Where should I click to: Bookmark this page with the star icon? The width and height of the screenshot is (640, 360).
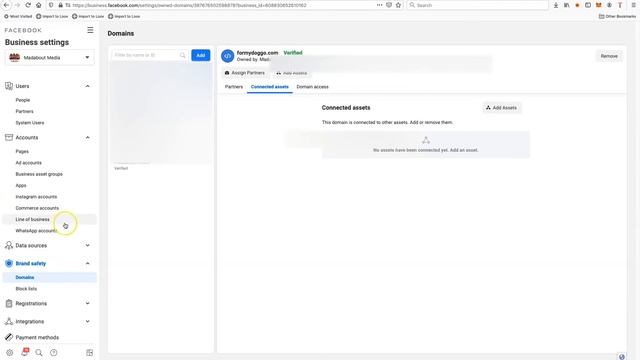(398, 5)
